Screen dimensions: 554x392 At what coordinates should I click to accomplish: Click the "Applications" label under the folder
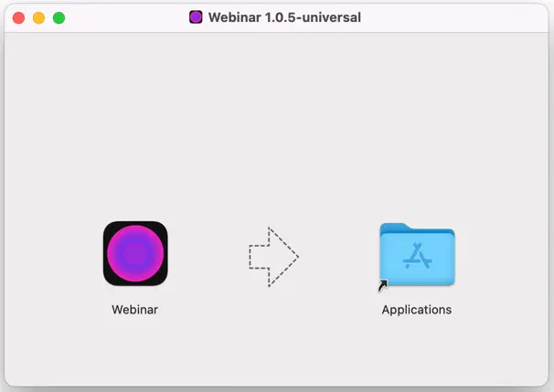point(417,310)
